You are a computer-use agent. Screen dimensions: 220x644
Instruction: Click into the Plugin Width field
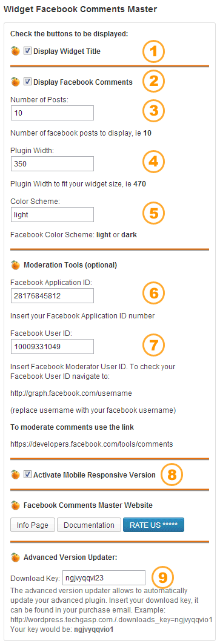(x=52, y=163)
